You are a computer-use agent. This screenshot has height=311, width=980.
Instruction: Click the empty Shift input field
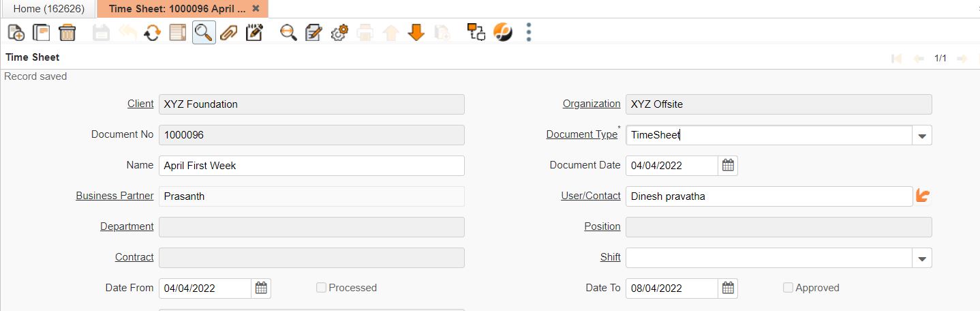coord(769,258)
